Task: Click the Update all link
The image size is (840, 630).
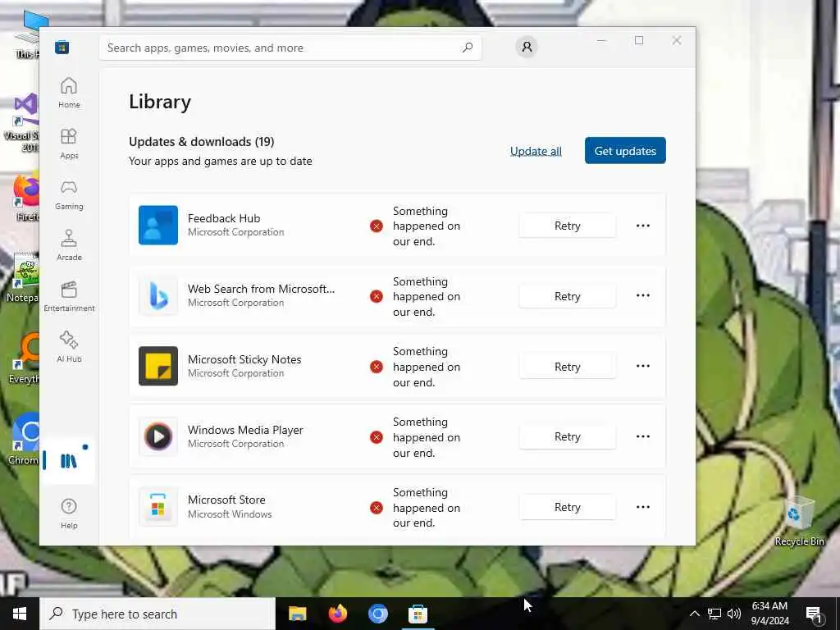Action: [x=536, y=151]
